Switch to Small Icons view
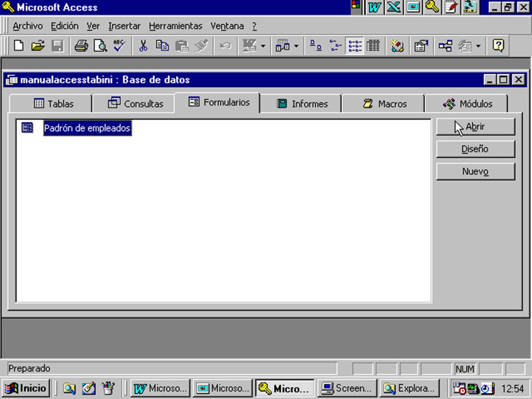532x399 pixels. [335, 45]
